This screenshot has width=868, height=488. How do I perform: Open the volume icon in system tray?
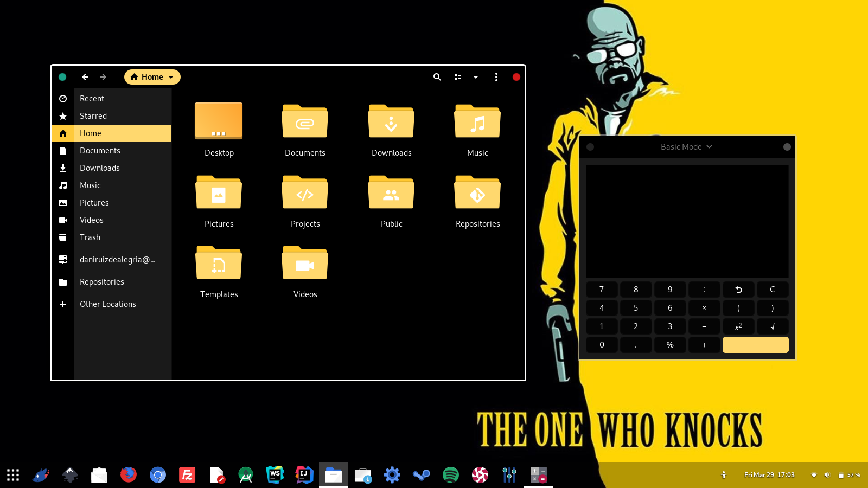pos(827,475)
